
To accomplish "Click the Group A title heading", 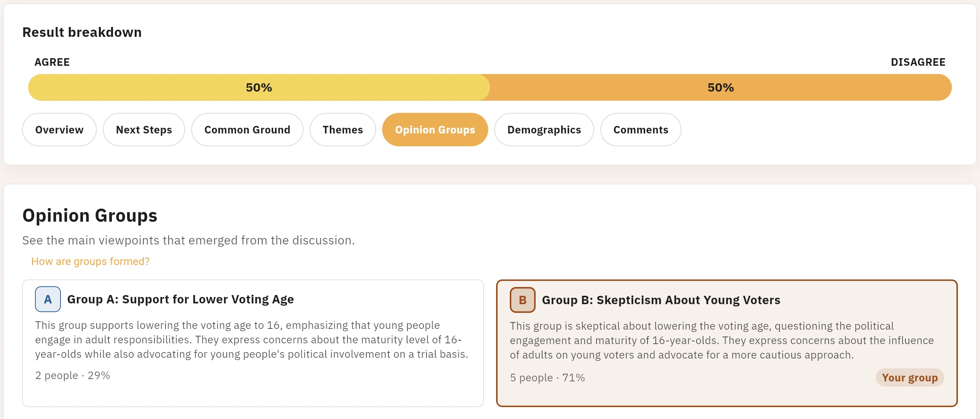I will [x=180, y=299].
